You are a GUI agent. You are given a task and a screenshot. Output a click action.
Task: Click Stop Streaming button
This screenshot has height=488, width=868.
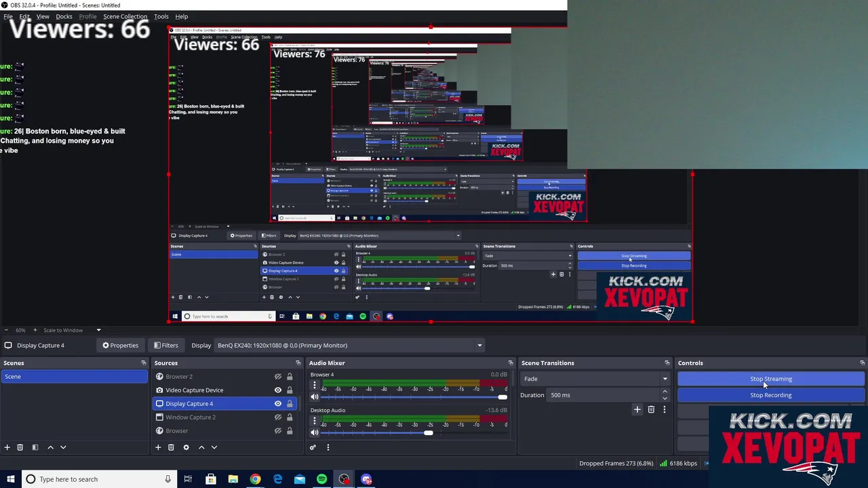771,379
